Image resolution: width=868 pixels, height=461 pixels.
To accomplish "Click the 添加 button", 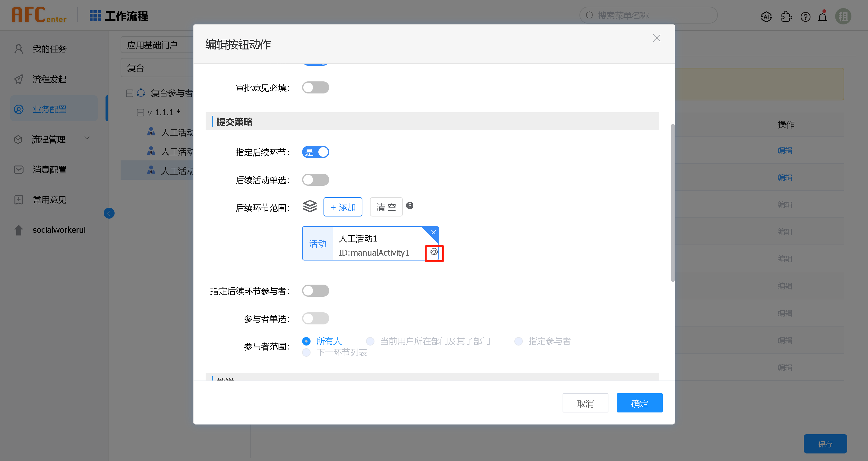I will point(343,207).
